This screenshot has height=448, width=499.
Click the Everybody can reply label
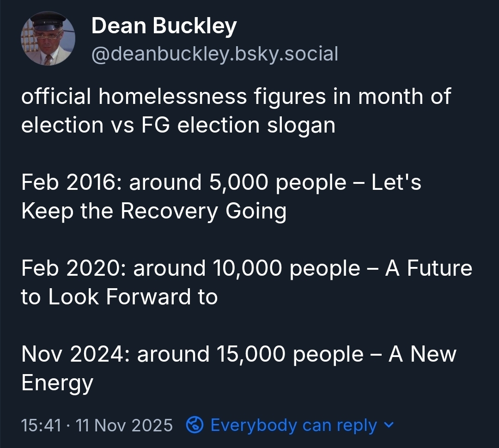293,425
